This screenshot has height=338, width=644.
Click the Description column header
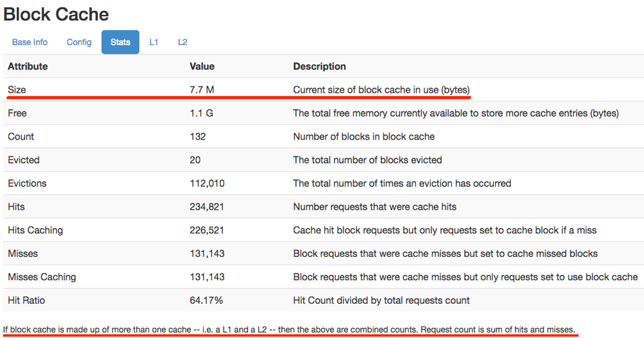[x=319, y=66]
